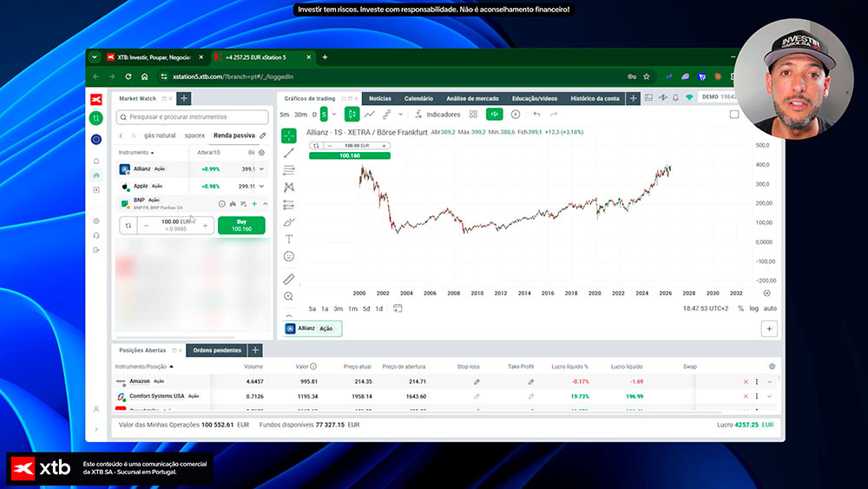This screenshot has width=868, height=489.
Task: Select the brush drawing tool
Action: coord(289,222)
